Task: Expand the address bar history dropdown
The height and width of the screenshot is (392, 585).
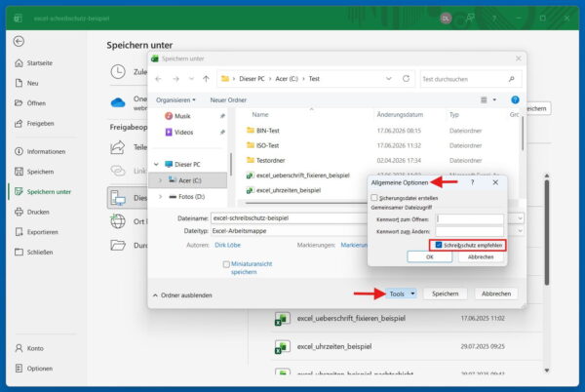Action: [389, 79]
